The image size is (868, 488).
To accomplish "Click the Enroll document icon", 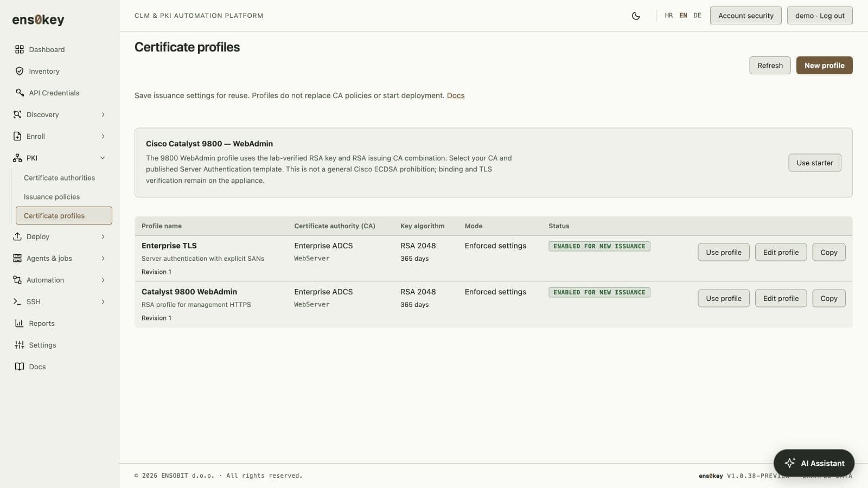I will click(17, 136).
